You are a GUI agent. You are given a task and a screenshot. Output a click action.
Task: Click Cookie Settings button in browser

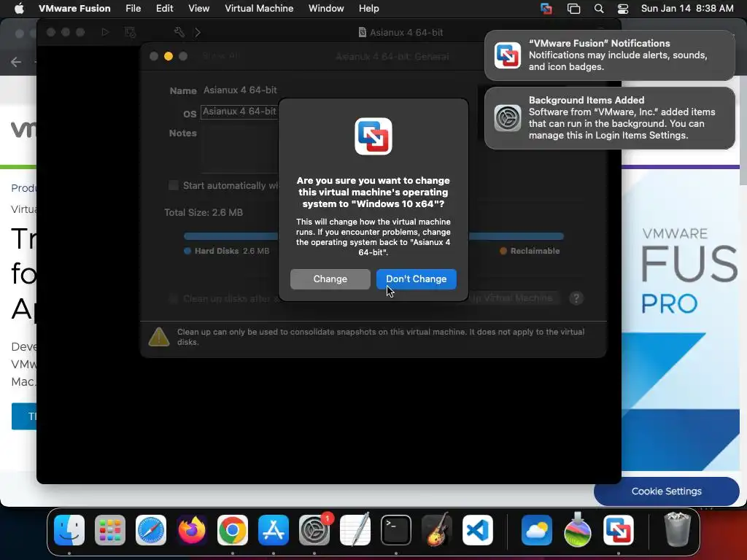coord(667,491)
